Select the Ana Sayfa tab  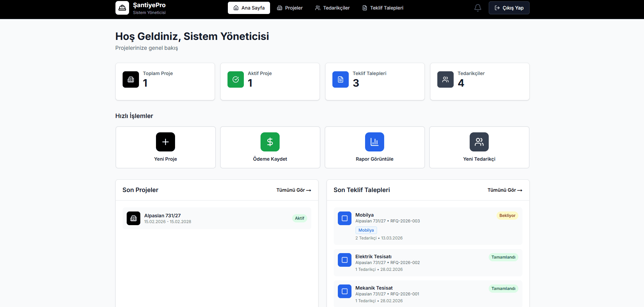click(x=249, y=8)
